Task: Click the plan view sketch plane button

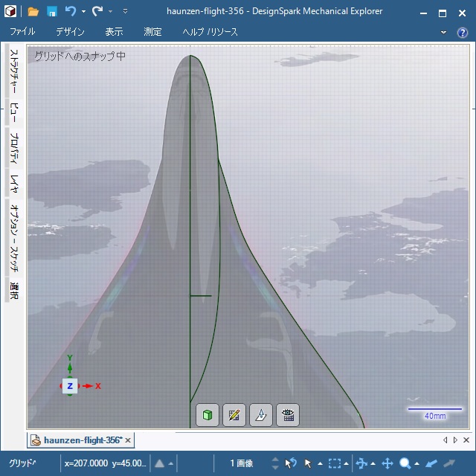Action: (x=261, y=415)
